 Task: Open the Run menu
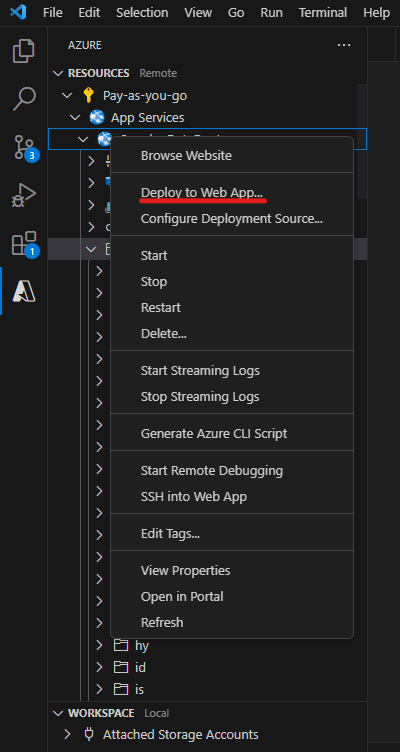tap(271, 12)
